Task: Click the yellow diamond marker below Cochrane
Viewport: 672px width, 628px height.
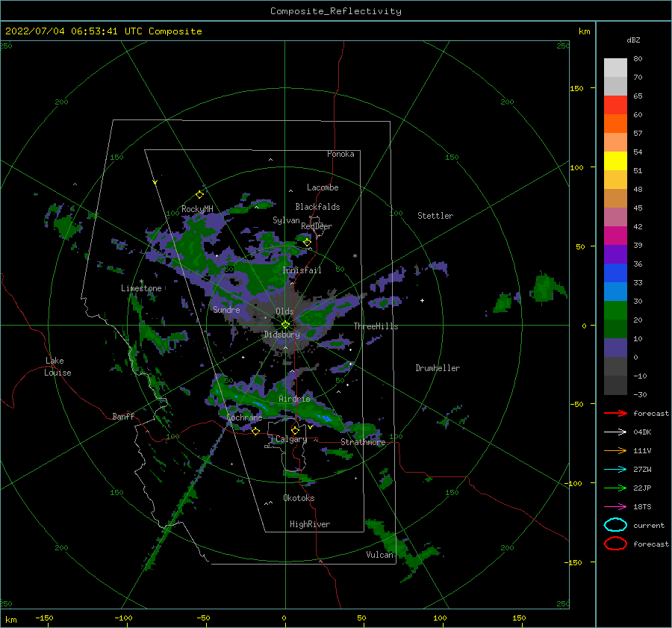Action: pyautogui.click(x=255, y=431)
